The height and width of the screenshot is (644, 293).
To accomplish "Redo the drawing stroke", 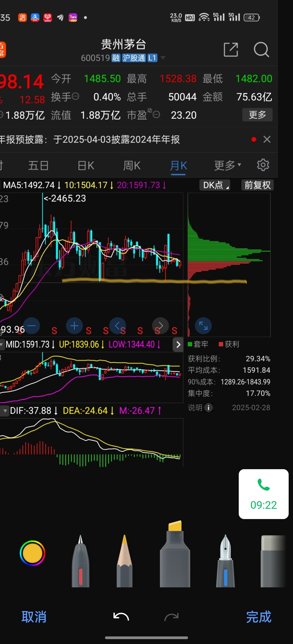I will coord(171,617).
